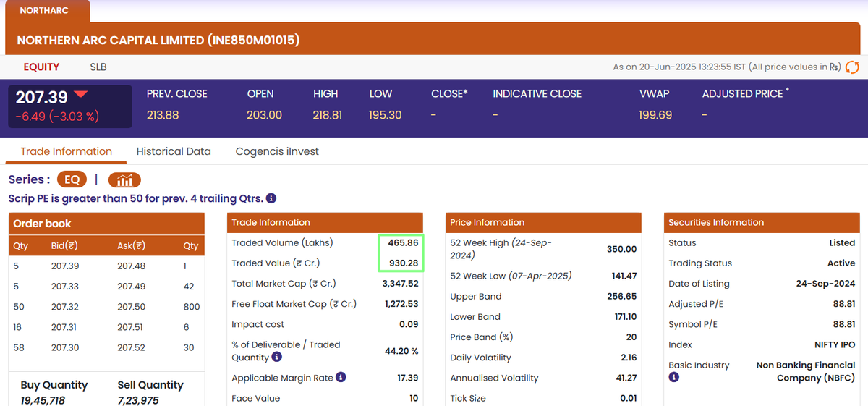This screenshot has width=868, height=406.
Task: Click the Daily Volatility value 2.16
Action: tap(629, 358)
